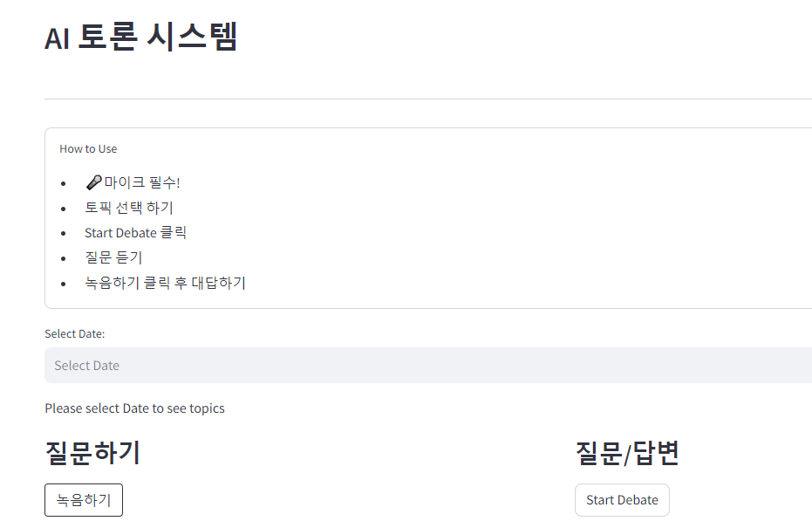Image resolution: width=812 pixels, height=521 pixels.
Task: Click the 질문하기 section heading
Action: click(92, 453)
